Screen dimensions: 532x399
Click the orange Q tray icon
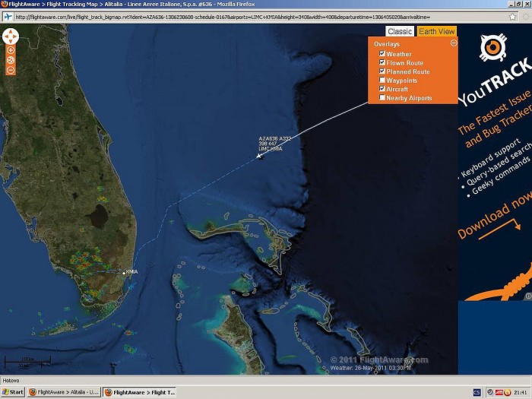point(508,393)
